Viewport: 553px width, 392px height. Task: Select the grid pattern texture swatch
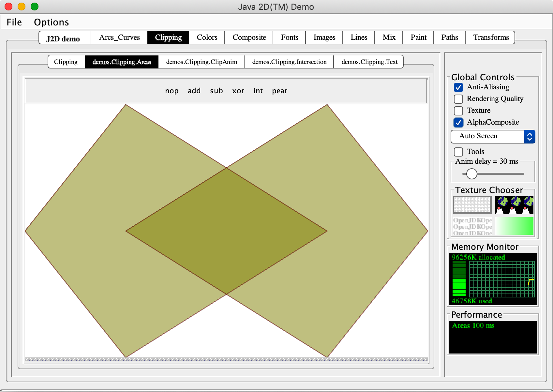click(472, 205)
